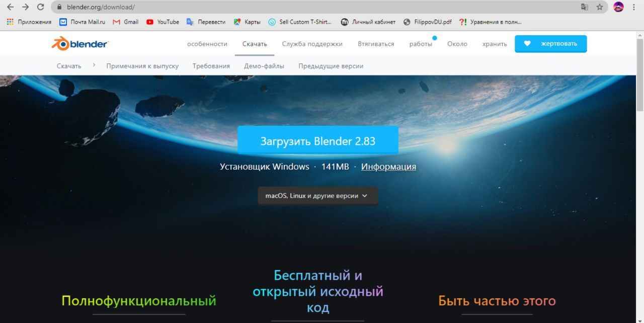Click the padlock icon in the address bar
Image resolution: width=644 pixels, height=323 pixels.
pyautogui.click(x=59, y=7)
